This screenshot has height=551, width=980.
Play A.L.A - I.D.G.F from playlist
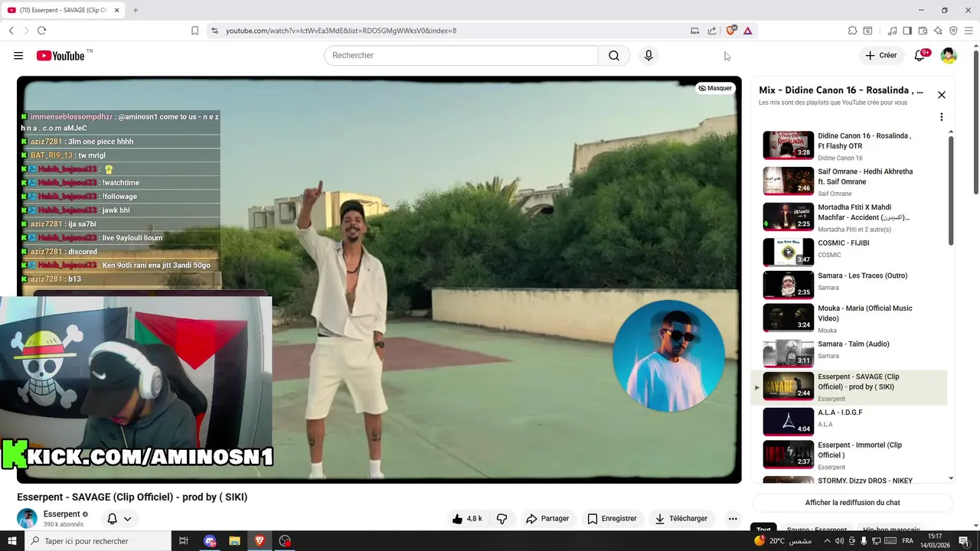click(848, 421)
